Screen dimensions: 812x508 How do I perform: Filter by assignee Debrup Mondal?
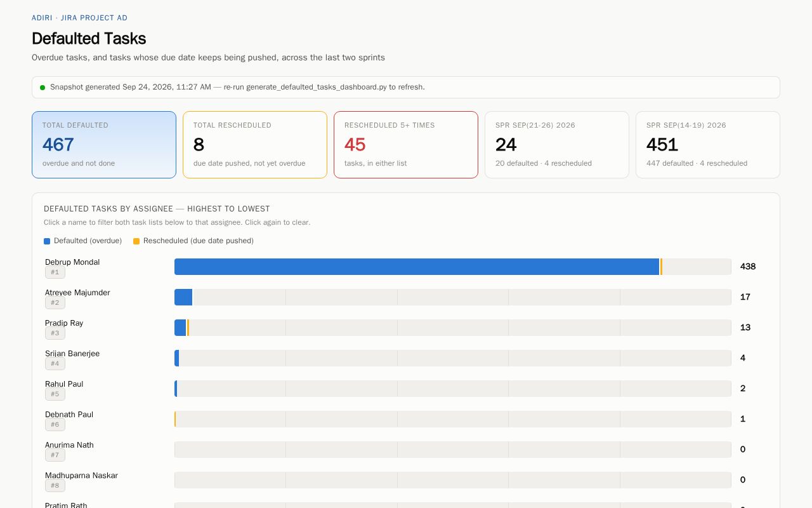[x=72, y=262]
